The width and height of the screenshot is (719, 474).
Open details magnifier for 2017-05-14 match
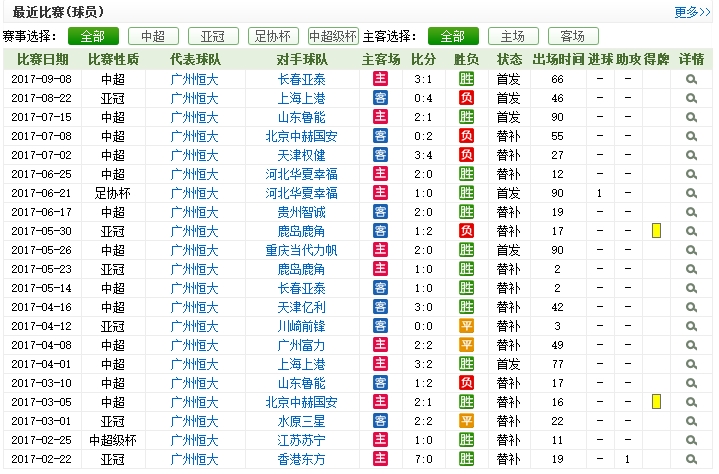click(x=691, y=288)
